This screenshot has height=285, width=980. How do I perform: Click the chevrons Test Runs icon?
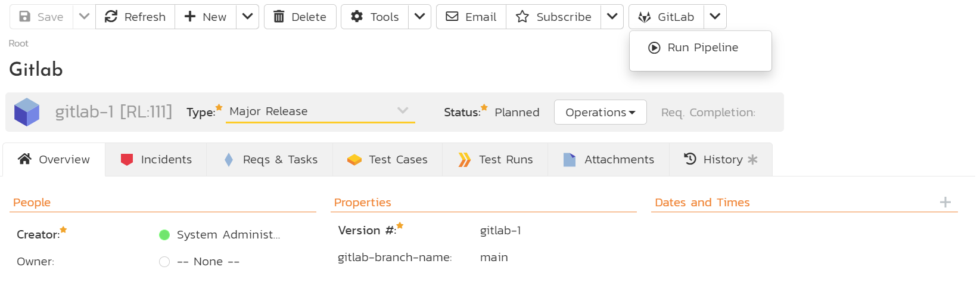[465, 160]
